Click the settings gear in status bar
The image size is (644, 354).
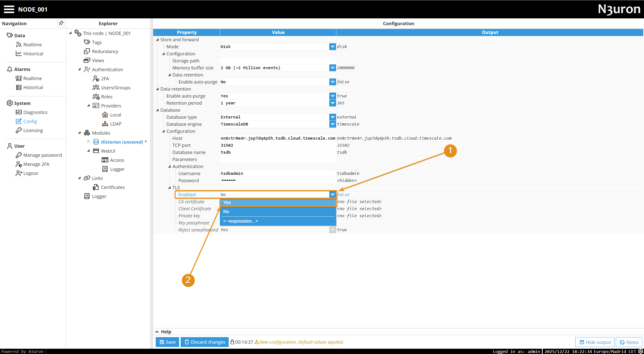click(x=640, y=351)
